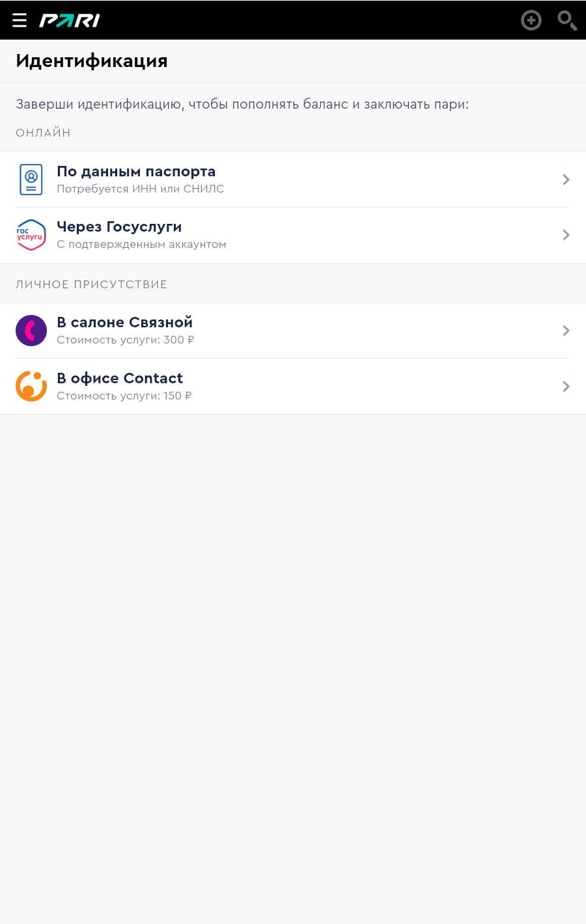586x924 pixels.
Task: Click the passport document icon
Action: pos(31,180)
